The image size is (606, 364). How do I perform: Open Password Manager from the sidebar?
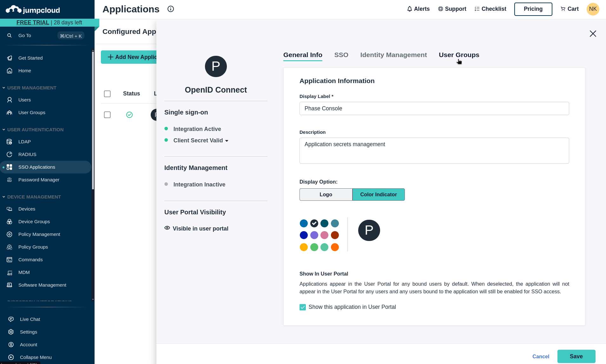coord(38,180)
